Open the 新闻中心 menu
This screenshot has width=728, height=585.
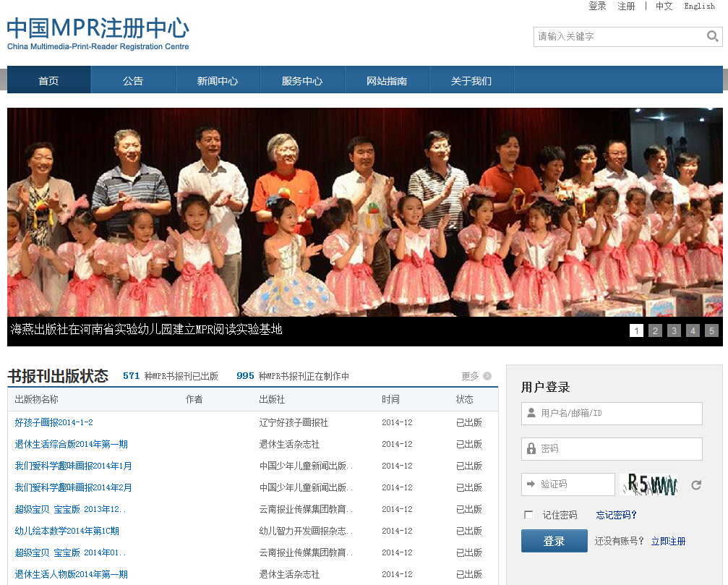coord(218,81)
